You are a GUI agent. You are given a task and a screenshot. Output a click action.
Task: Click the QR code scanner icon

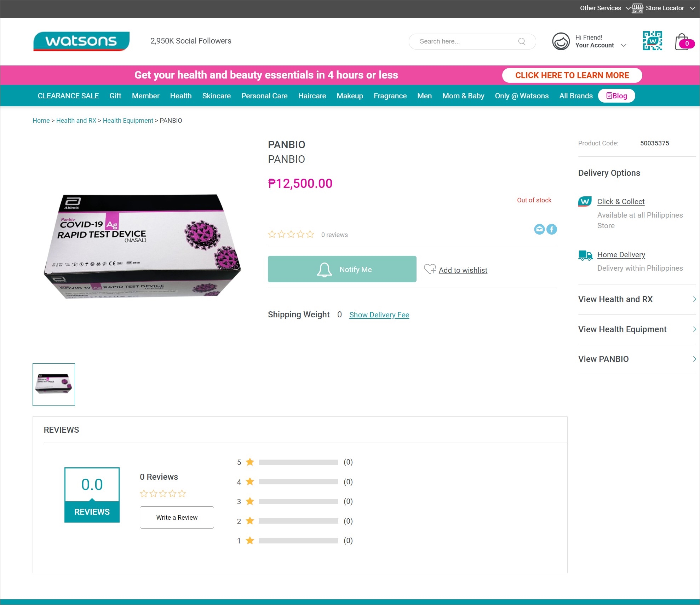point(652,41)
